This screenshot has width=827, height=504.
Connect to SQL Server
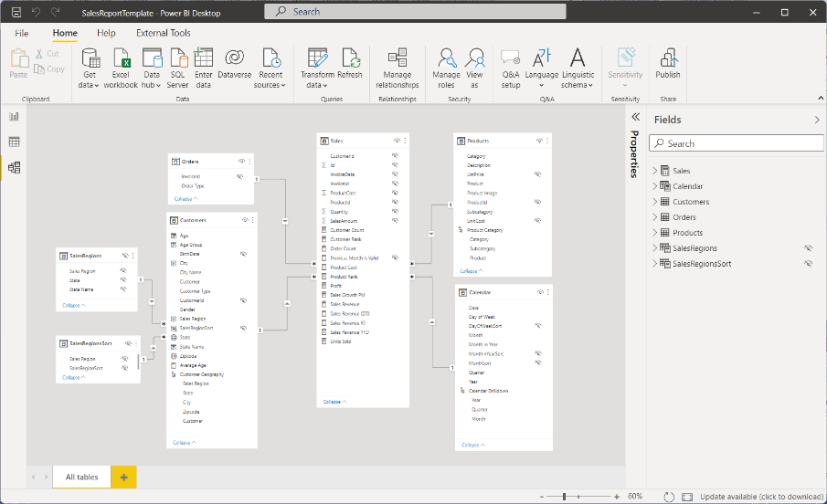(178, 68)
